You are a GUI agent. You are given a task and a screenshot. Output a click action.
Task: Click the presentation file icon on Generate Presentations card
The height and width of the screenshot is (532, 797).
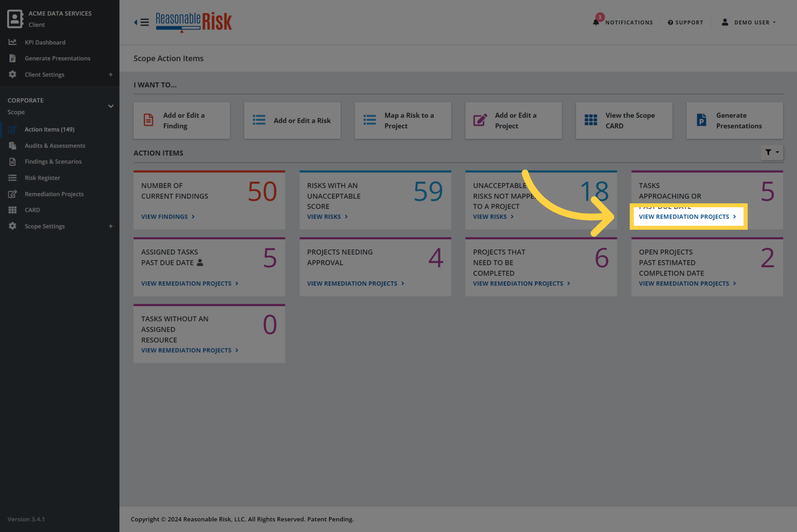point(701,120)
